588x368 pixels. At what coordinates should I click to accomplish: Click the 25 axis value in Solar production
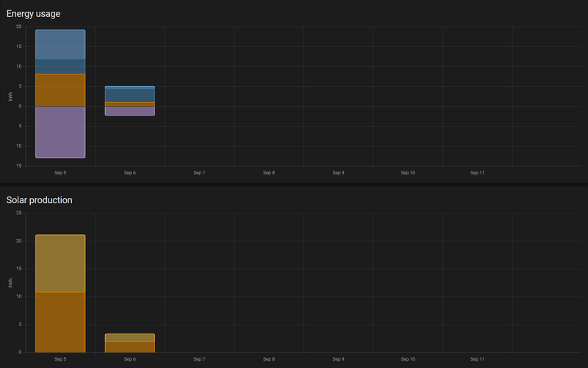click(19, 213)
